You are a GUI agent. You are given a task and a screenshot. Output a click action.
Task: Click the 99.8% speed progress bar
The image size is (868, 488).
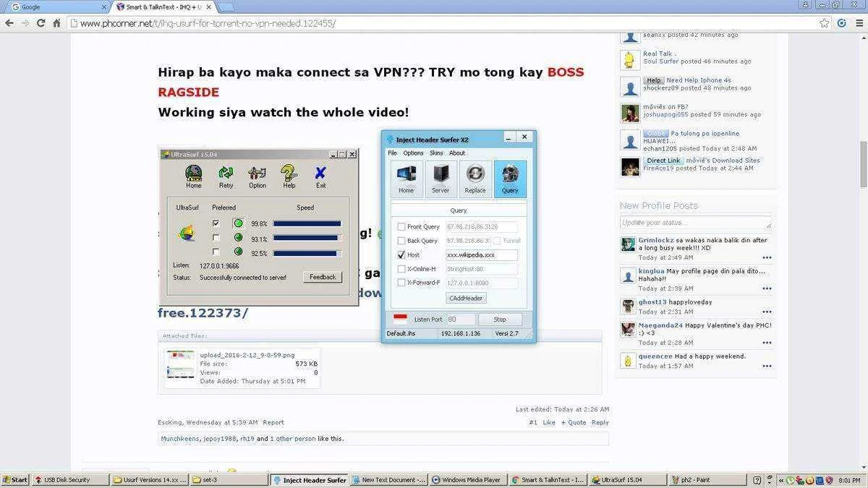tap(307, 223)
